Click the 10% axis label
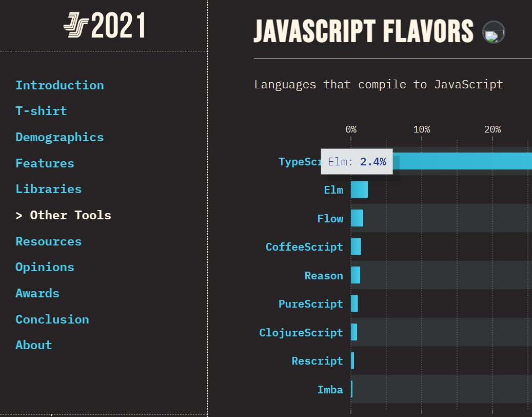This screenshot has width=532, height=417. point(422,129)
